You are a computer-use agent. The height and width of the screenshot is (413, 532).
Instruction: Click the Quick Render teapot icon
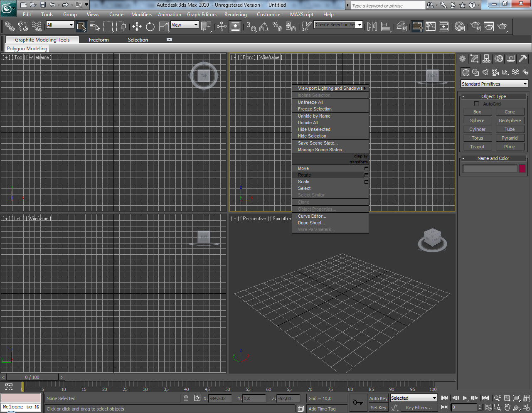[x=502, y=27]
